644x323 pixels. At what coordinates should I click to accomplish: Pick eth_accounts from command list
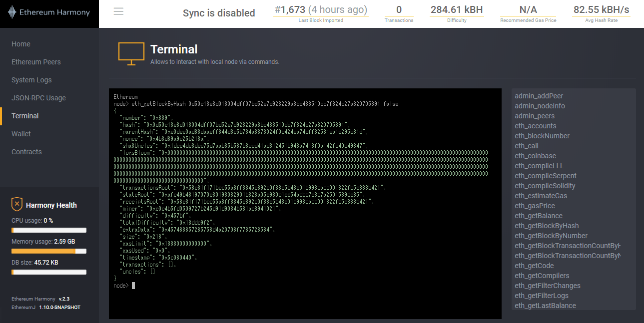[x=535, y=126]
